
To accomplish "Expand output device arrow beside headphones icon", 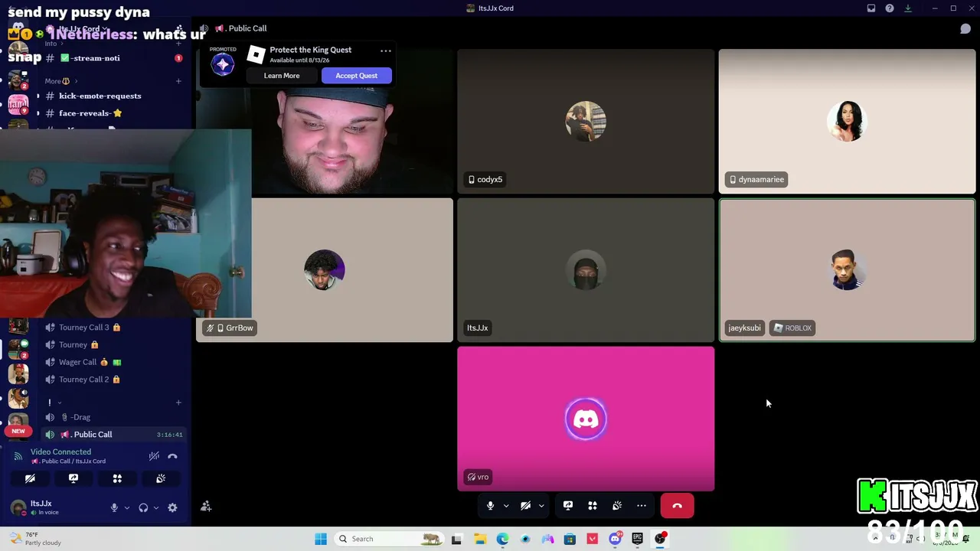I will [x=156, y=507].
